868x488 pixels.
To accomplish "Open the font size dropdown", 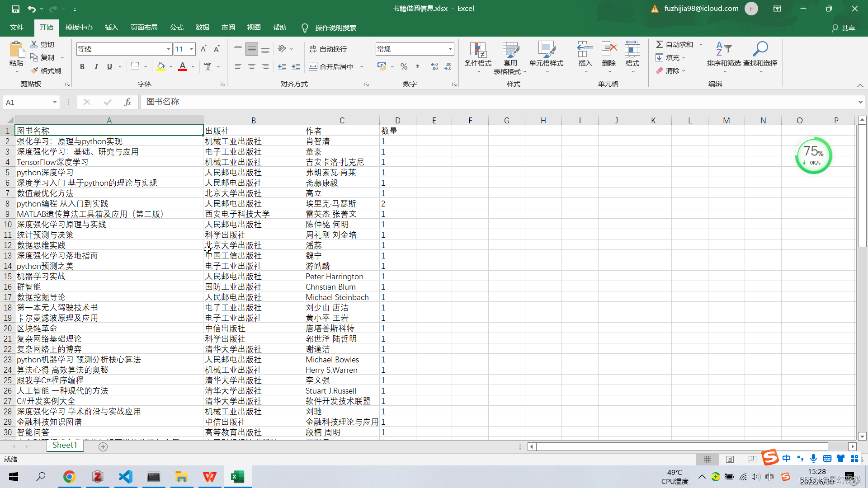I will (x=192, y=48).
